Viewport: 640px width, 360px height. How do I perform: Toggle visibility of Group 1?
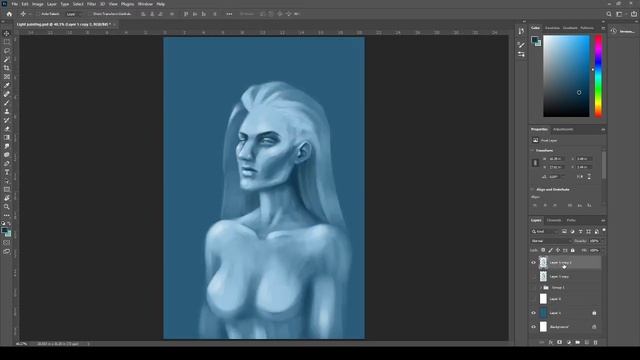533,288
